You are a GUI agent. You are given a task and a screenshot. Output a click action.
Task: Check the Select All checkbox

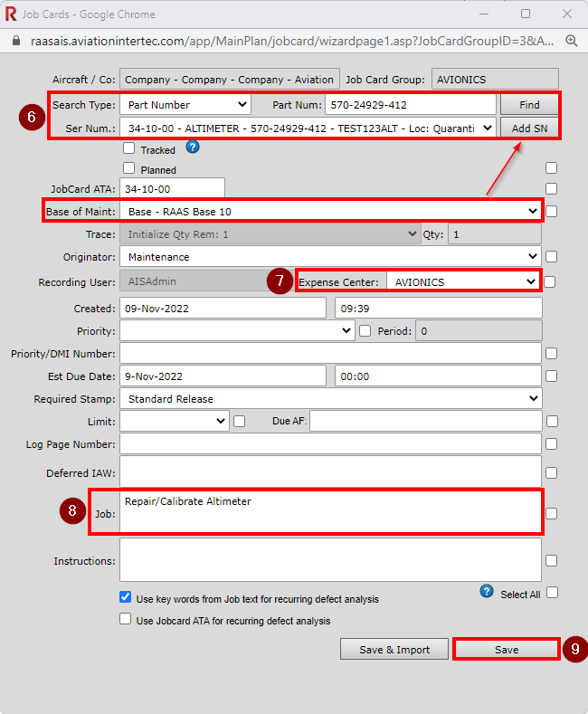coord(552,593)
